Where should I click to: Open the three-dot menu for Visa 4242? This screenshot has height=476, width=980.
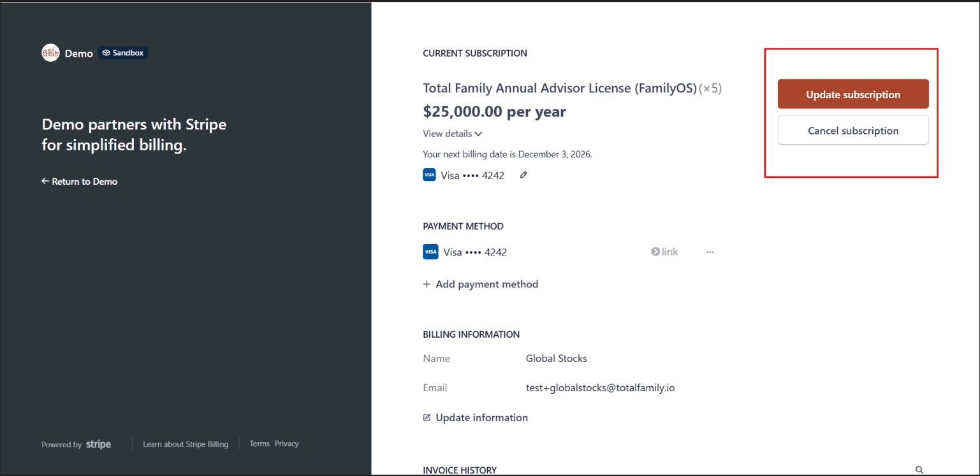(x=710, y=252)
